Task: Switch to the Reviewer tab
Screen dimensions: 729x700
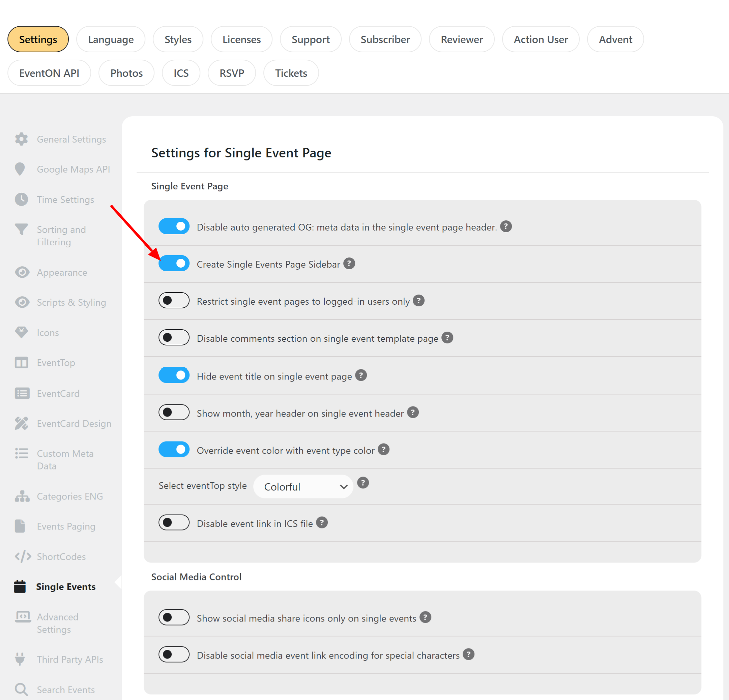Action: (x=462, y=39)
